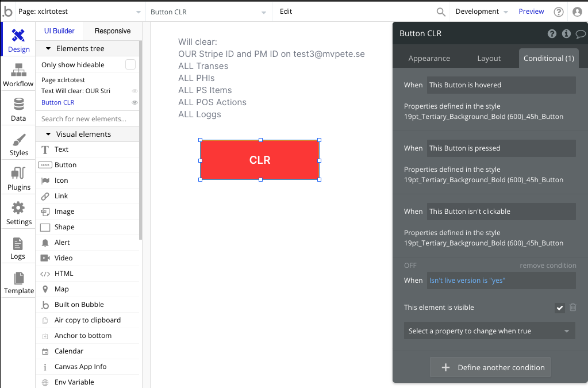The height and width of the screenshot is (388, 588).
Task: Open the Template section
Action: tap(18, 282)
